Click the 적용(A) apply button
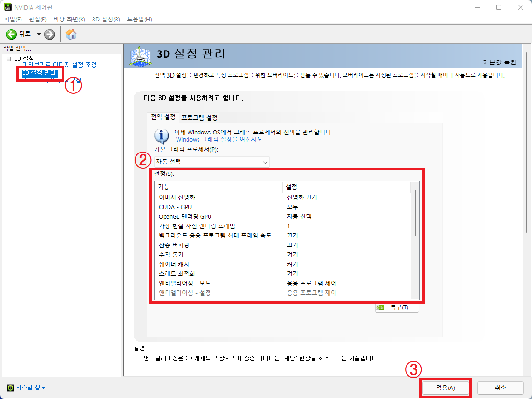This screenshot has width=532, height=399. [x=446, y=388]
